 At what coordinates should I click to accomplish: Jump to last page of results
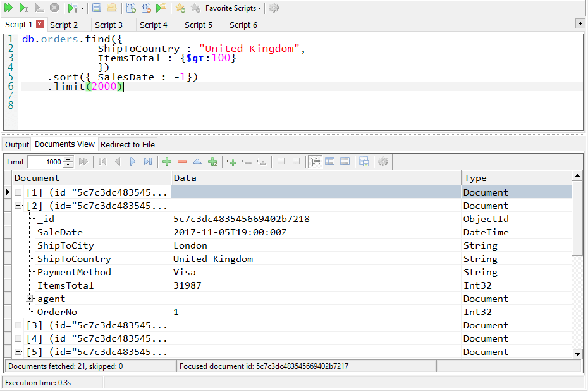tap(148, 162)
